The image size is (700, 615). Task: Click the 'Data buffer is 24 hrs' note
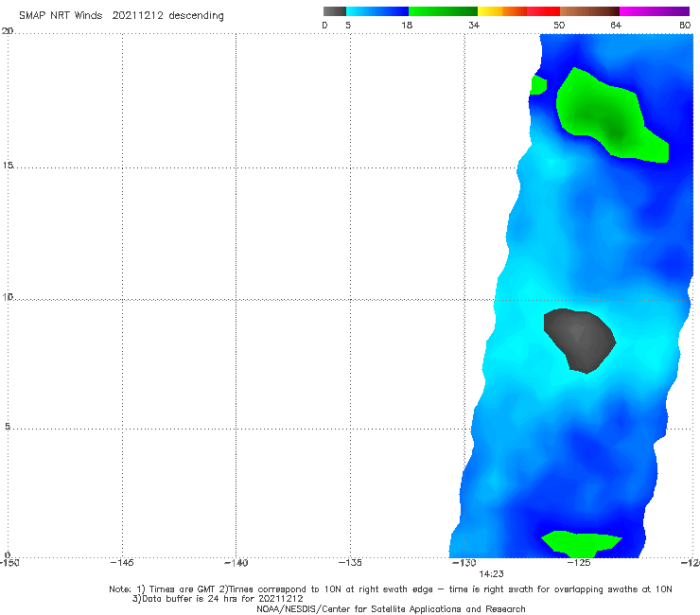pyautogui.click(x=218, y=599)
